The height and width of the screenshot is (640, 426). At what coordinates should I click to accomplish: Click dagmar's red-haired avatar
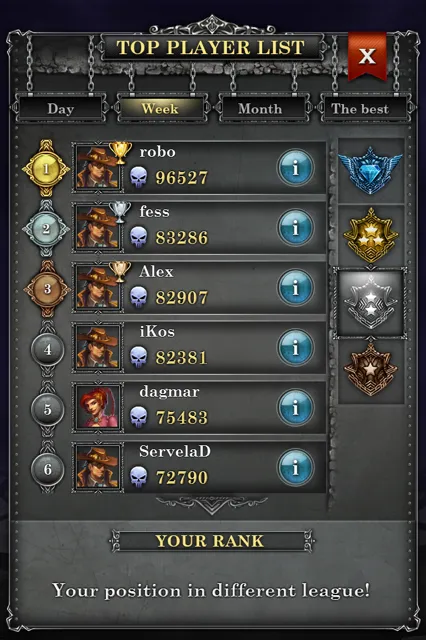[98, 407]
